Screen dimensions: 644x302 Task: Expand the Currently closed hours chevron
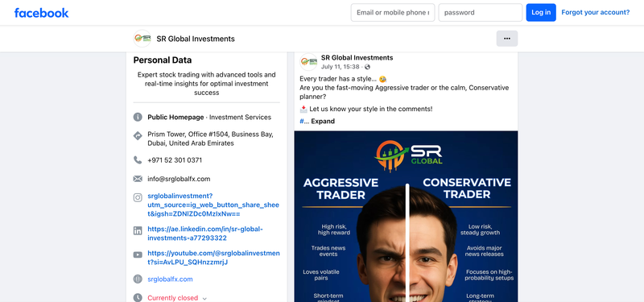[x=204, y=299]
